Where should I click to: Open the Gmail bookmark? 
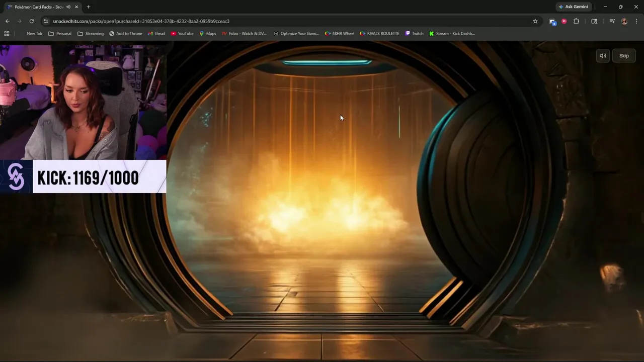(156, 34)
